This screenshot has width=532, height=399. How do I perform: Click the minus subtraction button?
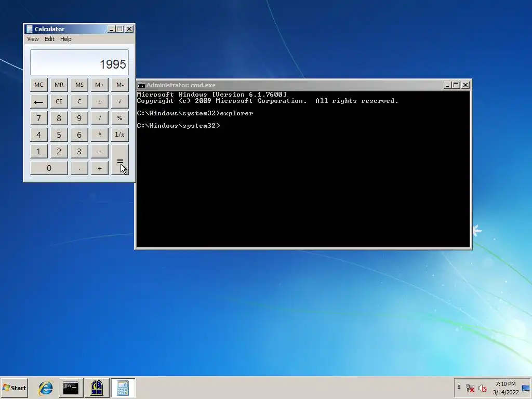pyautogui.click(x=99, y=151)
